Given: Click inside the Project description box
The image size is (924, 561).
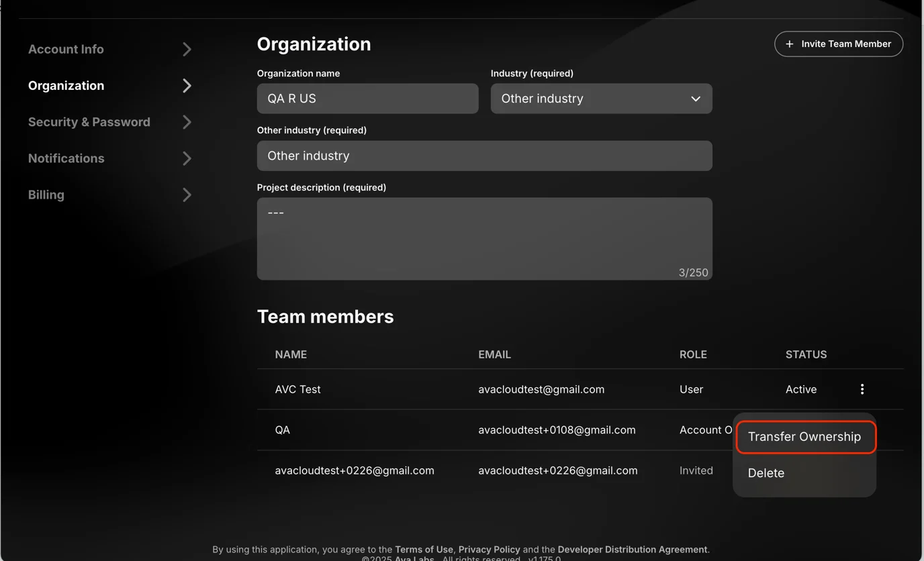Looking at the screenshot, I should (483, 238).
